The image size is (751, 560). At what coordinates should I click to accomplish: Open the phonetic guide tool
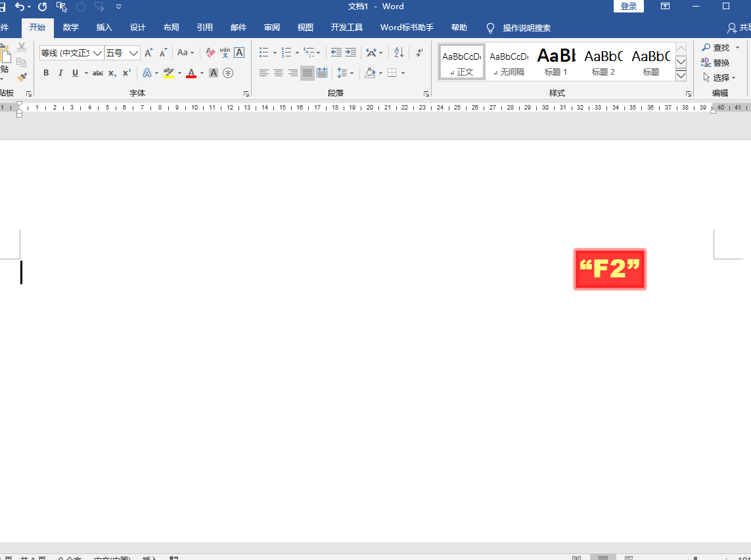[225, 52]
